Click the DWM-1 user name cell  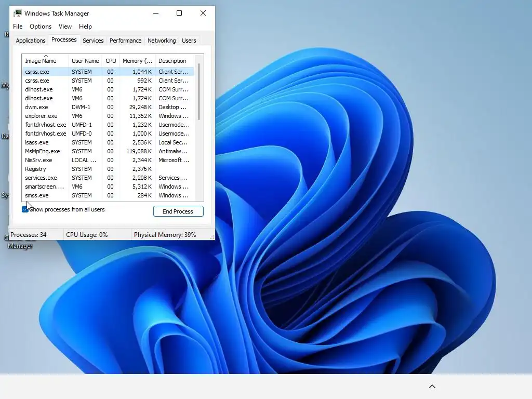click(81, 107)
